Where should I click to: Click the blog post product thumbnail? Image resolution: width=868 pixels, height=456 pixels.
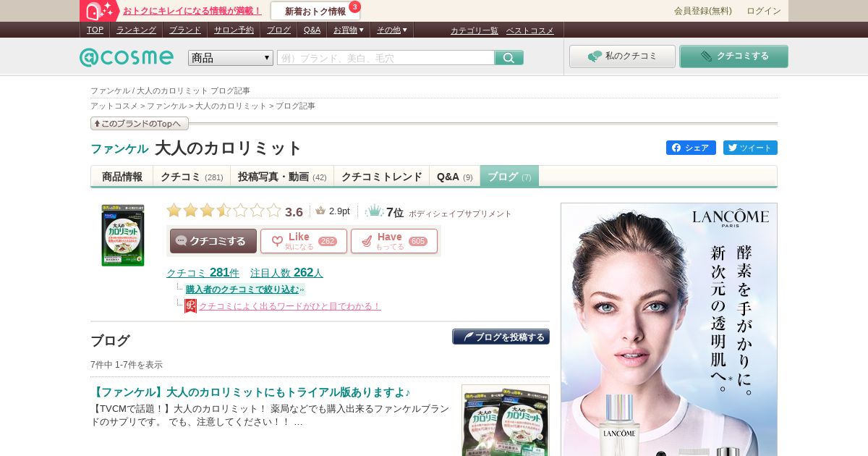[506, 421]
